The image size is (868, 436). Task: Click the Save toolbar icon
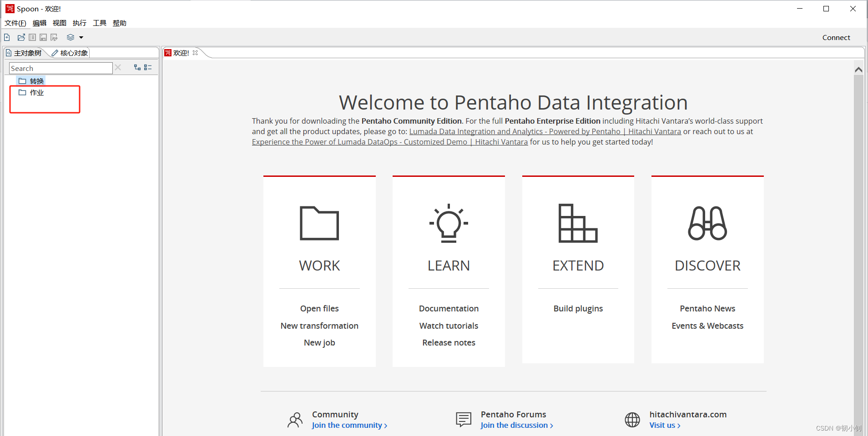[43, 37]
